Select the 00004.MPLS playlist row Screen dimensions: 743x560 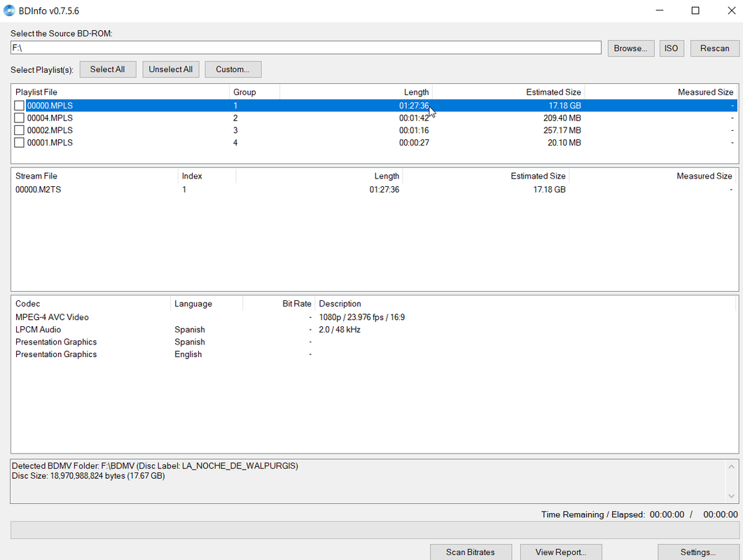(375, 118)
